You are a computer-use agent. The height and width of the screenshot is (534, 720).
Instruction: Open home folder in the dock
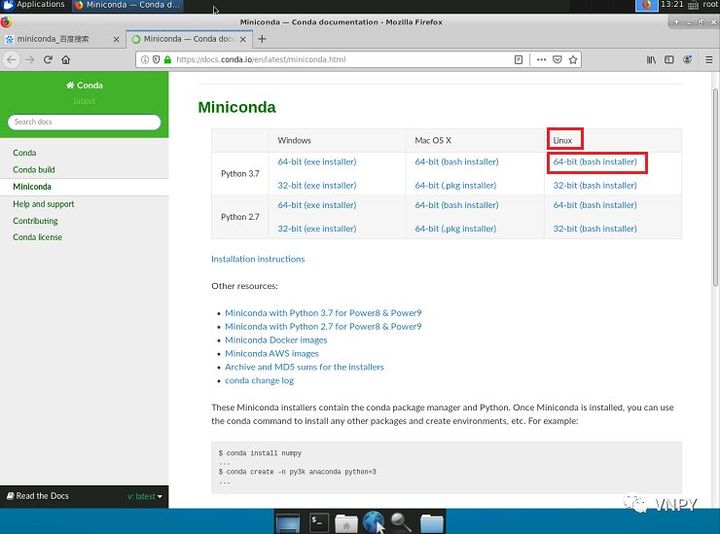click(x=346, y=523)
